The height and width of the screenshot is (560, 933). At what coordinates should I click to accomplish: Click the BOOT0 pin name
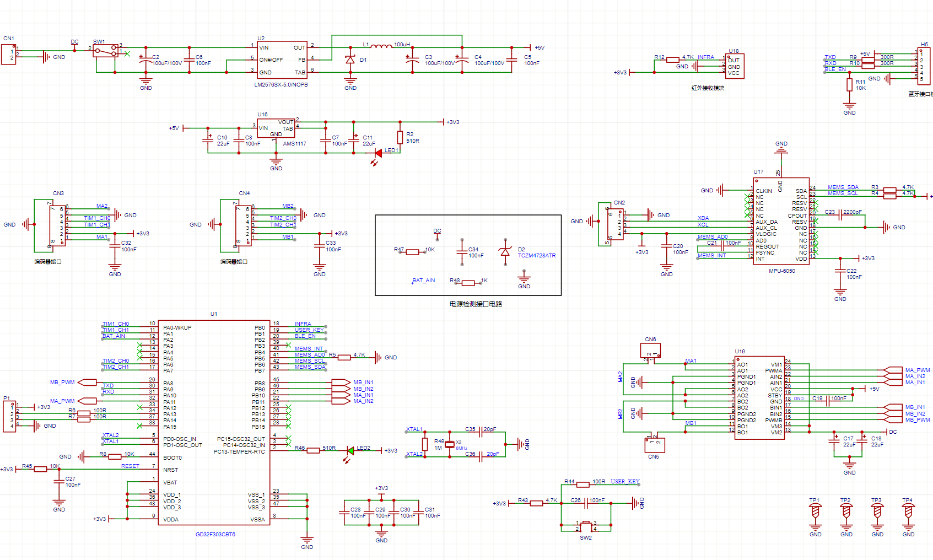(172, 458)
